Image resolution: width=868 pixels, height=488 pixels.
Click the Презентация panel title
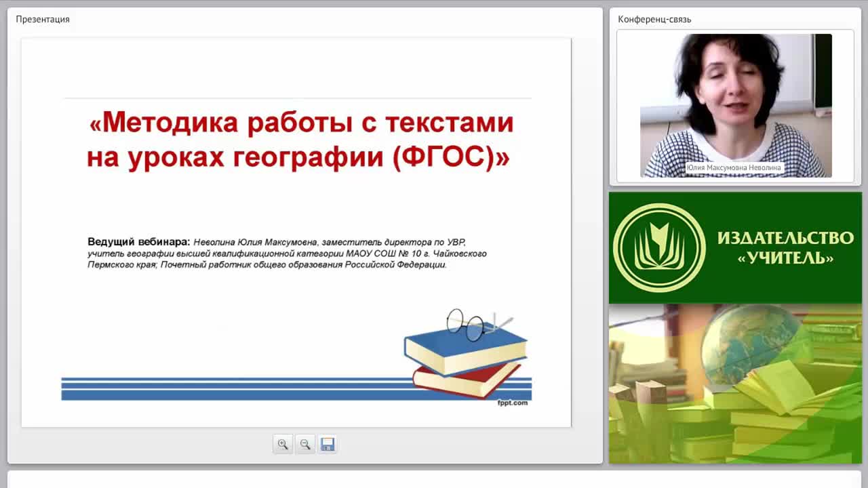[43, 19]
